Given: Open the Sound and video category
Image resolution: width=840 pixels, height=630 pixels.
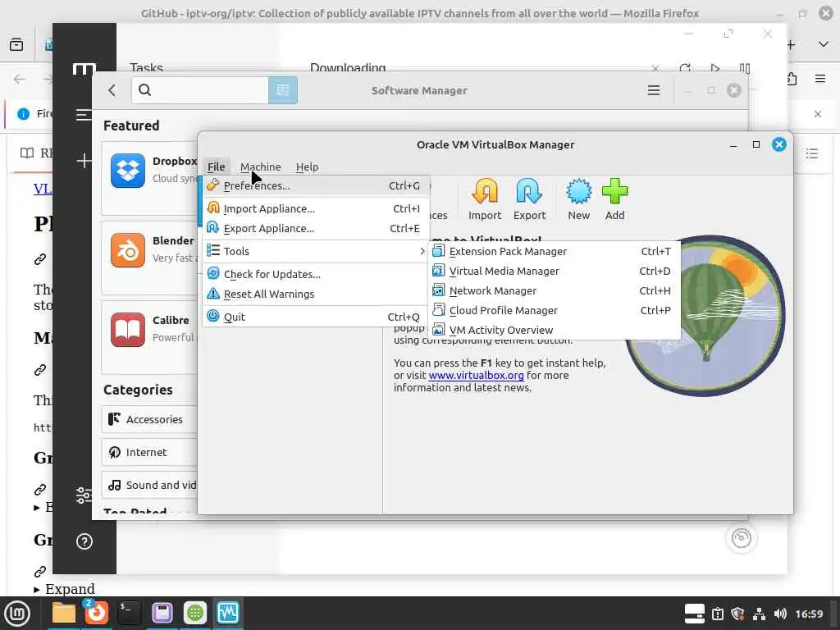Looking at the screenshot, I should 150,486.
